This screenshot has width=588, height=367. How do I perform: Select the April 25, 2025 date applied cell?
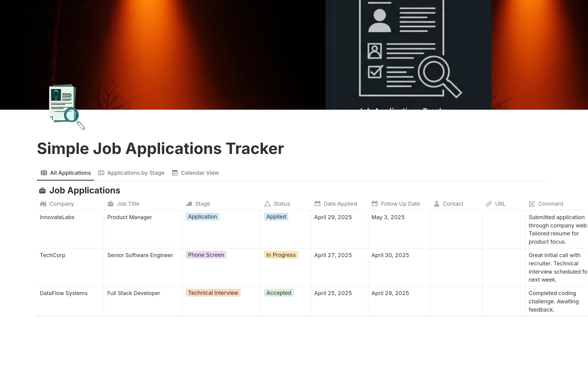tap(340, 301)
